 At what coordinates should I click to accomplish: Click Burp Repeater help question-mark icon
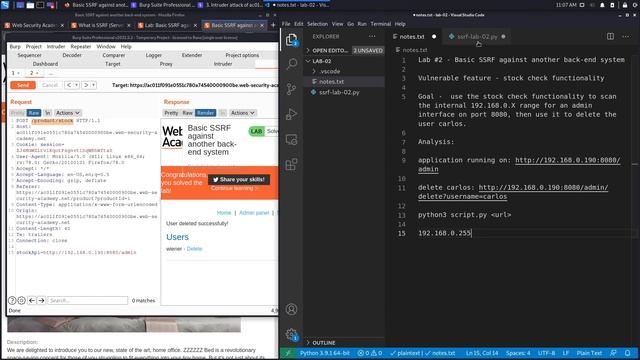point(12,300)
